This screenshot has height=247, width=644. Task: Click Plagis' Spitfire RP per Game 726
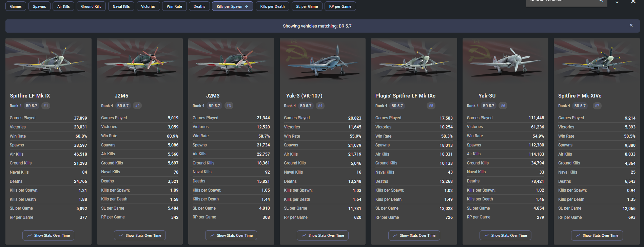(449, 217)
